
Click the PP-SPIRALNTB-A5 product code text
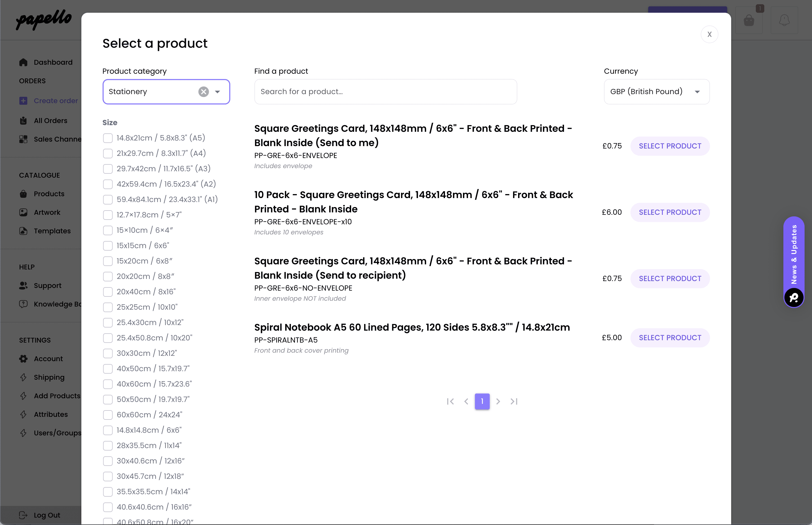285,340
